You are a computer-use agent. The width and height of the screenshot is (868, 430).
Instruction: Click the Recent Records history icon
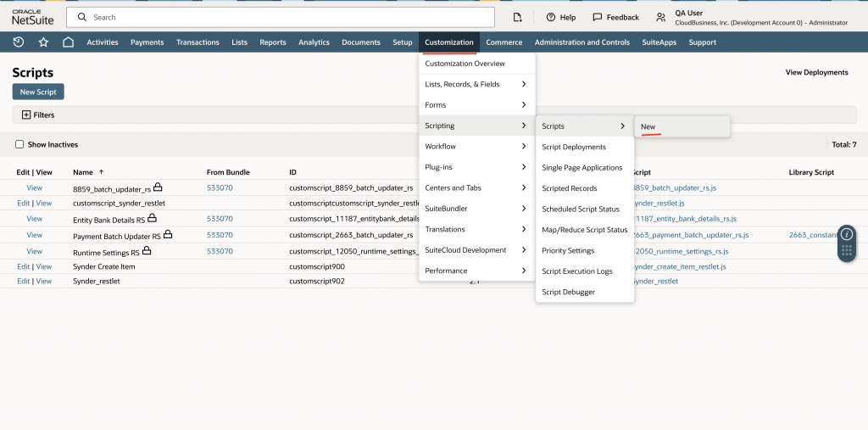click(x=19, y=42)
